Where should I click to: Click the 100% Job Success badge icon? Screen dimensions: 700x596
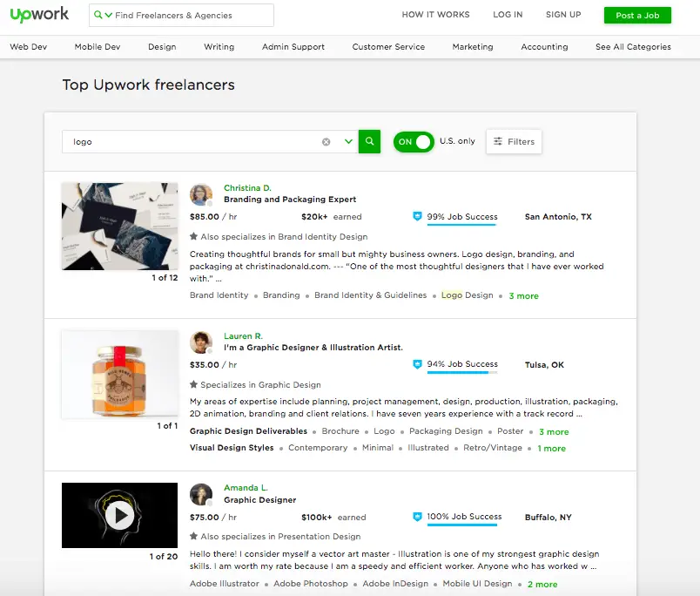tap(417, 517)
